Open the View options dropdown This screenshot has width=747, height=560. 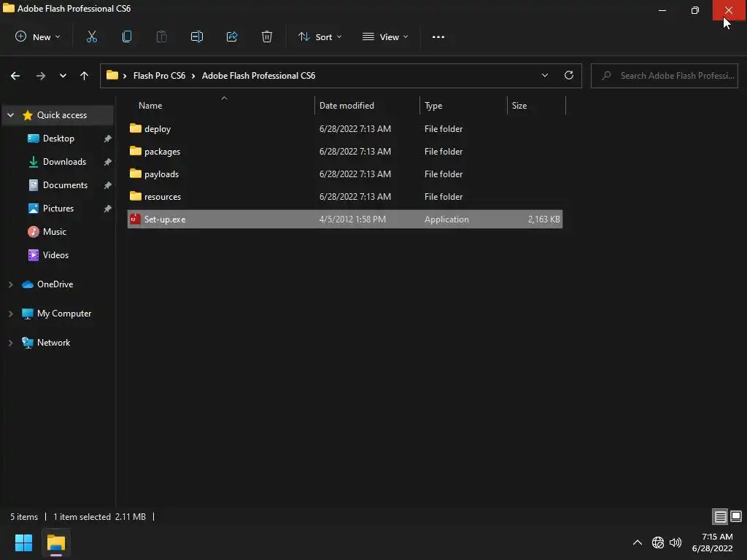click(x=385, y=36)
